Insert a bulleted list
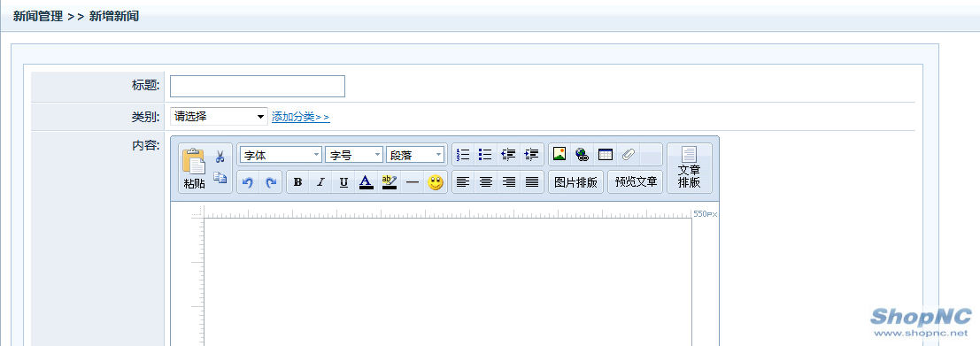The image size is (980, 346). (x=486, y=154)
